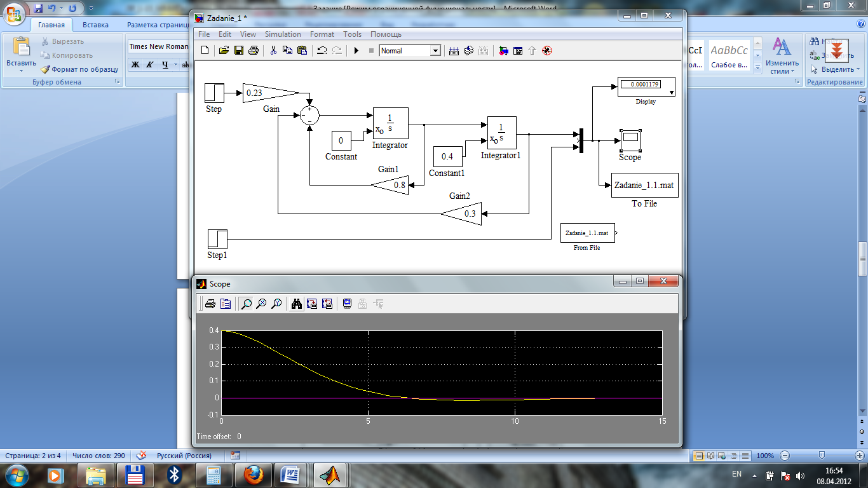The image size is (868, 488).
Task: Select Scope Zoom X-axis tool
Action: pos(261,304)
